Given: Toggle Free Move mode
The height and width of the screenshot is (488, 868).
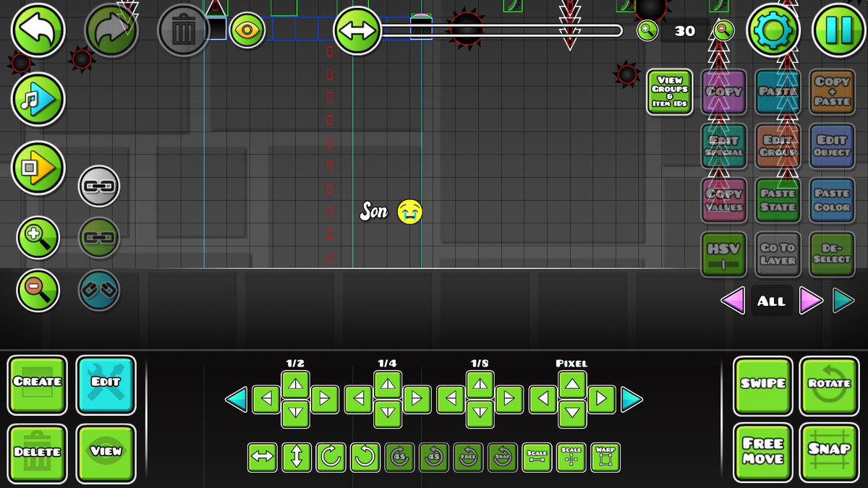Looking at the screenshot, I should click(x=763, y=453).
